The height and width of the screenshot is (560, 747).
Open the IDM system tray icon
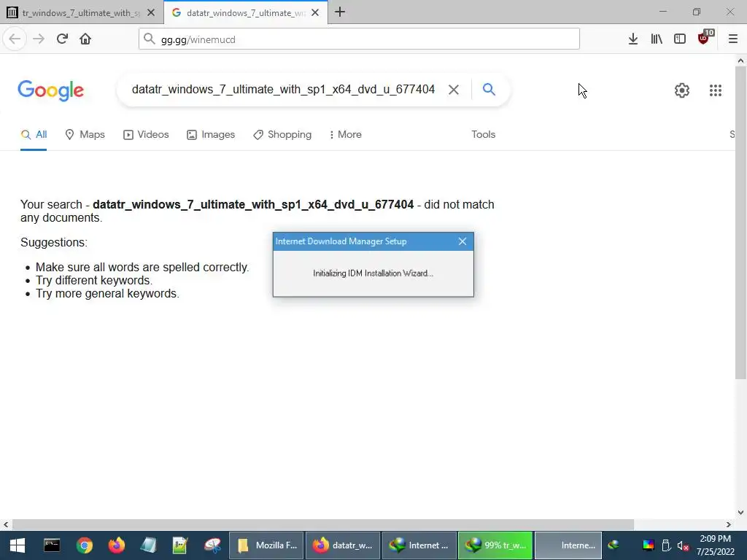613,545
